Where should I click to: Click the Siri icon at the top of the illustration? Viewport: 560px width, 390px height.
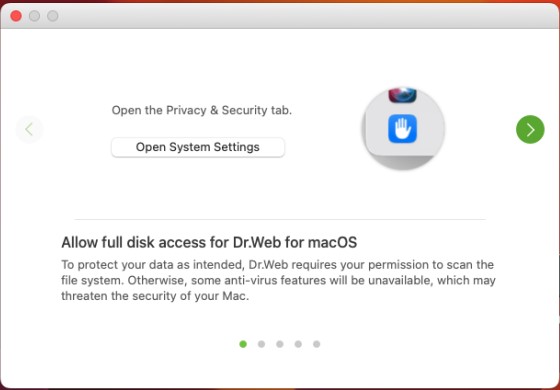click(x=402, y=95)
